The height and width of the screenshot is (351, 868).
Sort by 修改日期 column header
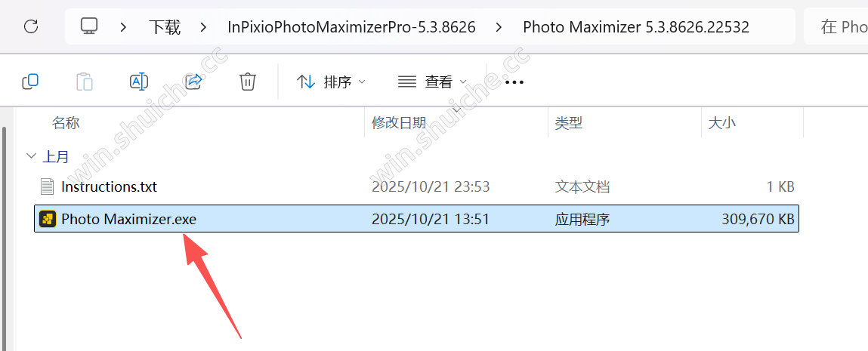pos(399,123)
